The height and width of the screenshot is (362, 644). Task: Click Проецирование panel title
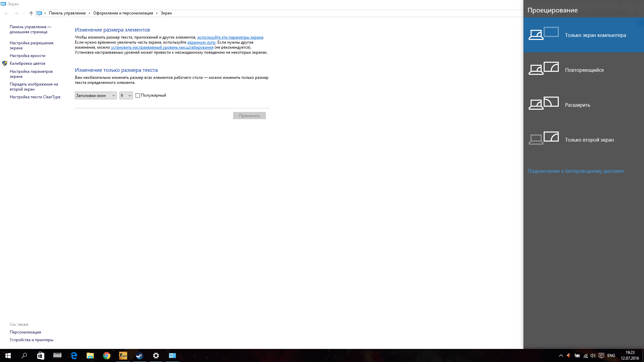click(x=552, y=10)
